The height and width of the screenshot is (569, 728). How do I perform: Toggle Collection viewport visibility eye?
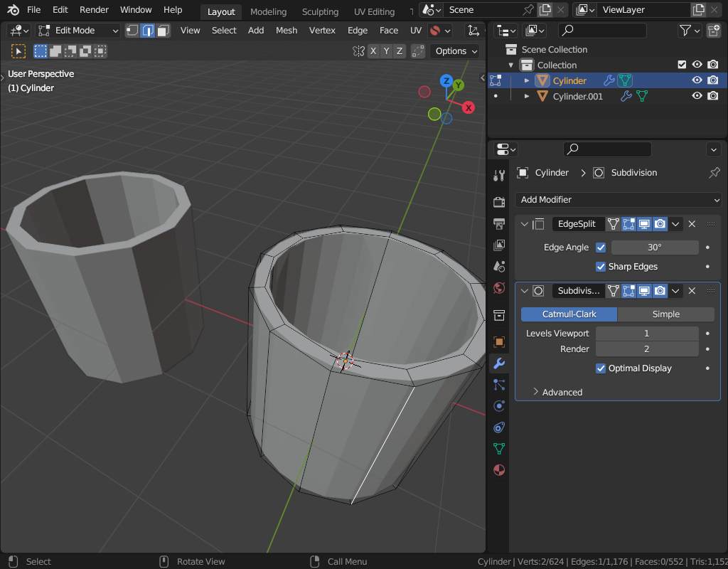(x=697, y=65)
